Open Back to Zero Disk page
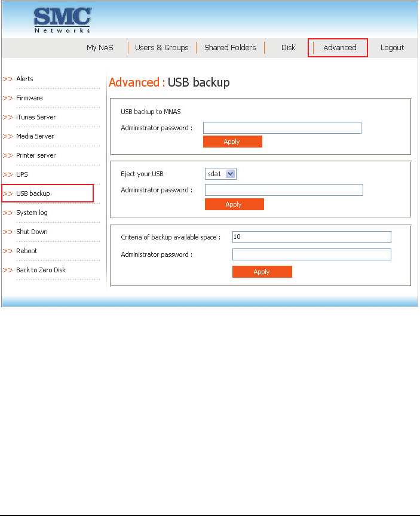Screen dimensions: 420x516 tap(41, 270)
